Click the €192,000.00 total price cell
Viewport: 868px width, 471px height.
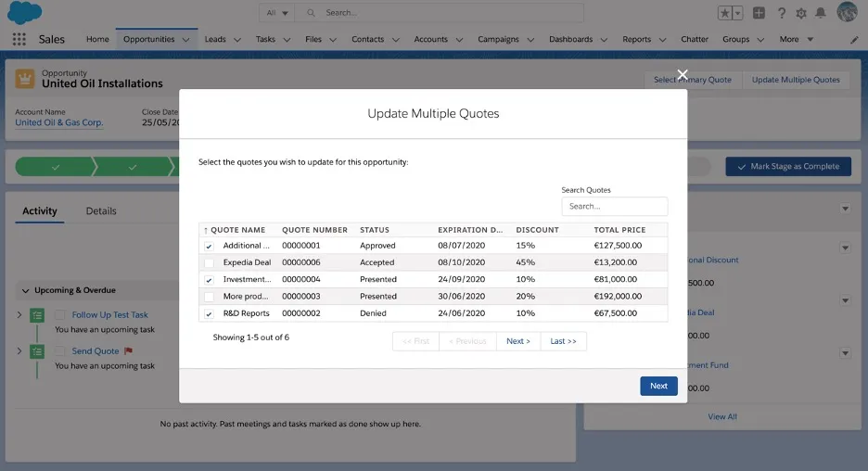(x=618, y=297)
